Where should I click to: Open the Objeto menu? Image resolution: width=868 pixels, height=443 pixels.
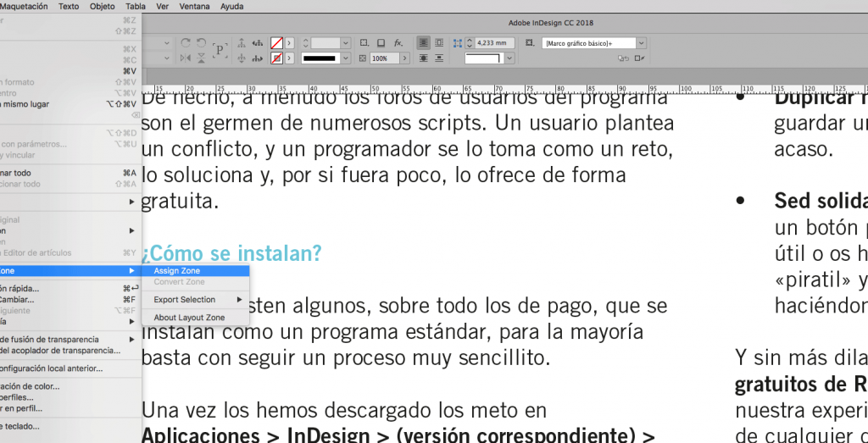(103, 6)
